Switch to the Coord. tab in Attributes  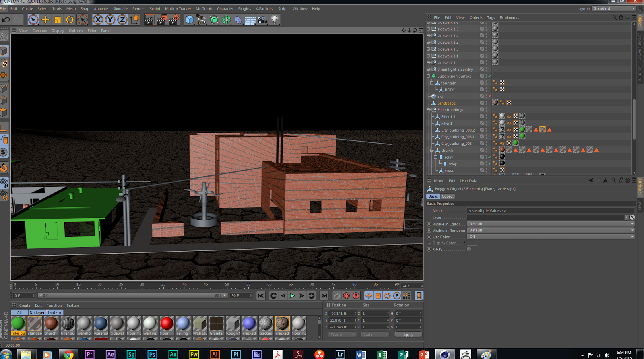click(448, 196)
